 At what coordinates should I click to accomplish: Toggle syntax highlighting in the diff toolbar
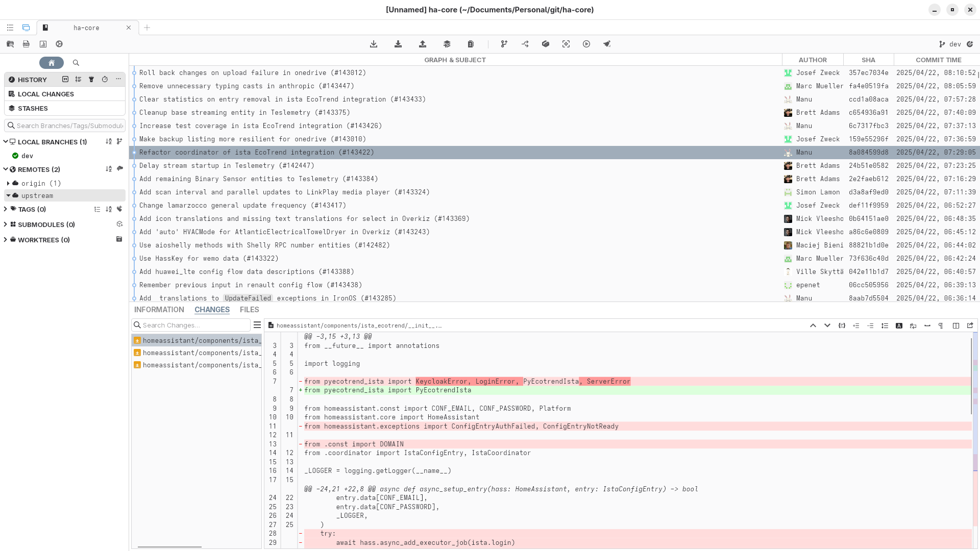899,325
